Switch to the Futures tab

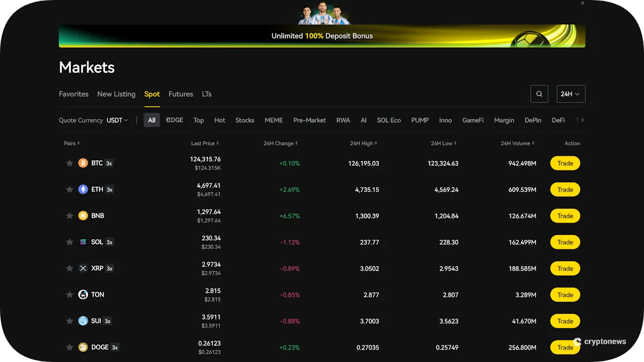(x=180, y=94)
